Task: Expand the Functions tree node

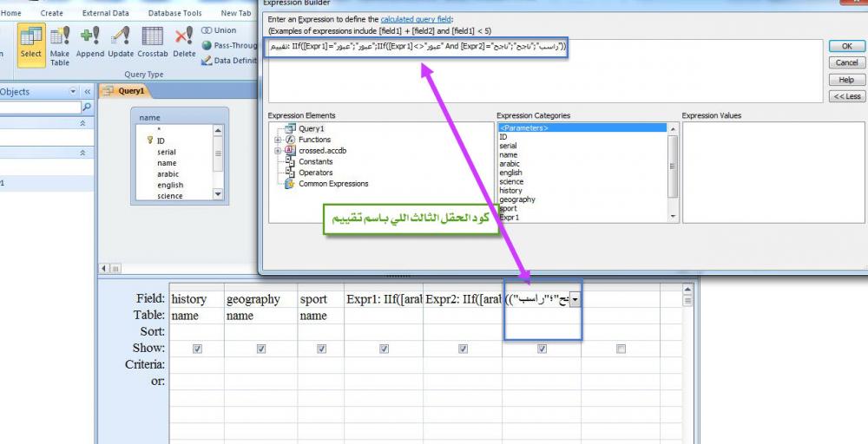Action: coord(278,140)
